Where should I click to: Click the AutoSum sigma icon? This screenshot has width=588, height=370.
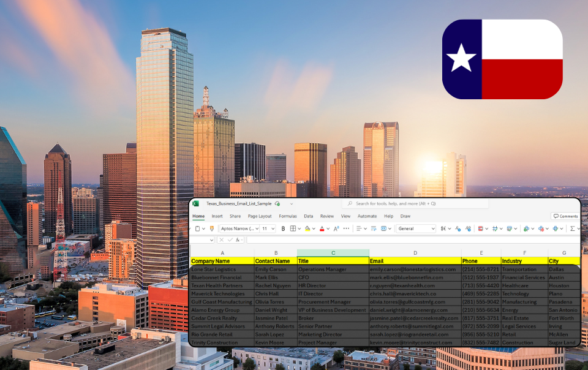tap(572, 228)
